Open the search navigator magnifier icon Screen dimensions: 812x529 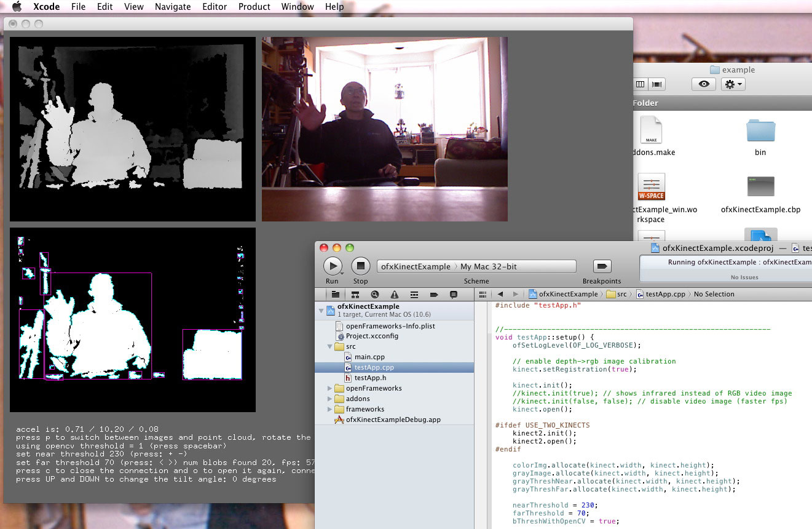click(x=374, y=295)
